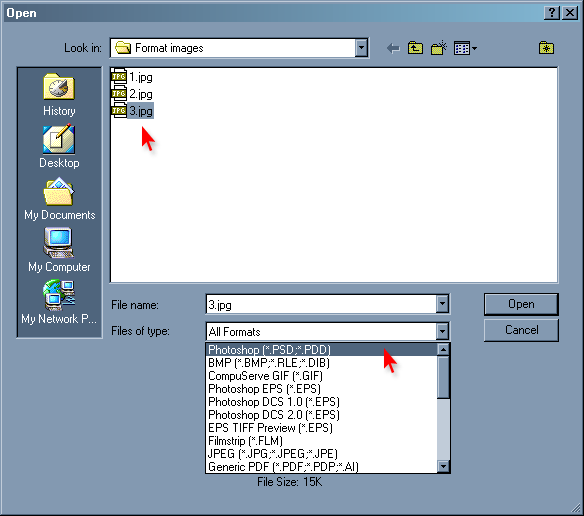The width and height of the screenshot is (584, 516).
Task: Create a new folder icon
Action: tap(438, 48)
